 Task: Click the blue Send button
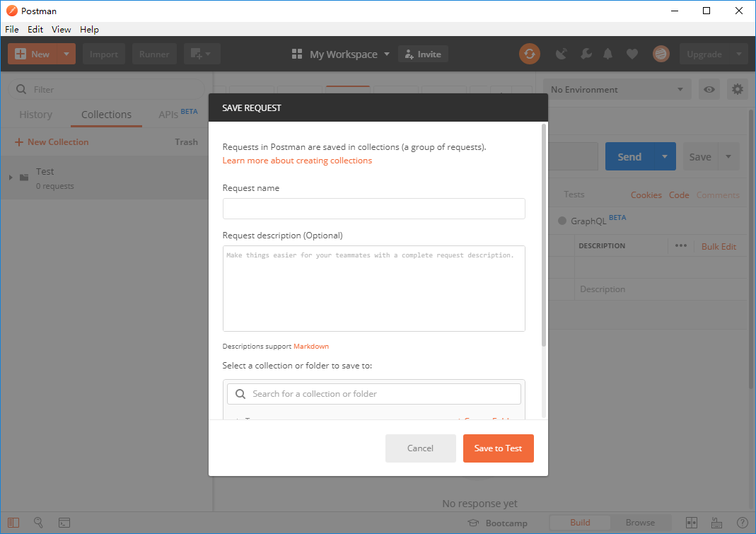tap(629, 156)
